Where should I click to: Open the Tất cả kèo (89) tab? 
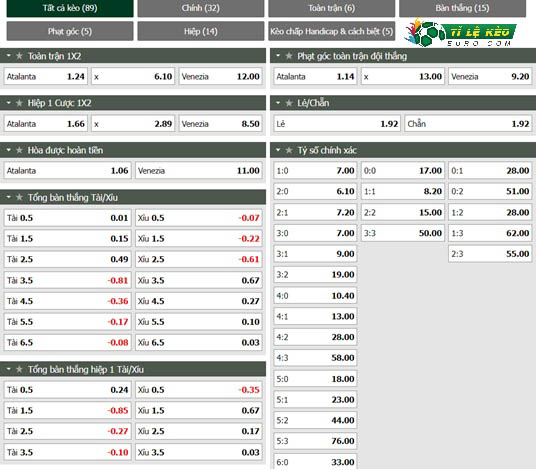(x=70, y=8)
